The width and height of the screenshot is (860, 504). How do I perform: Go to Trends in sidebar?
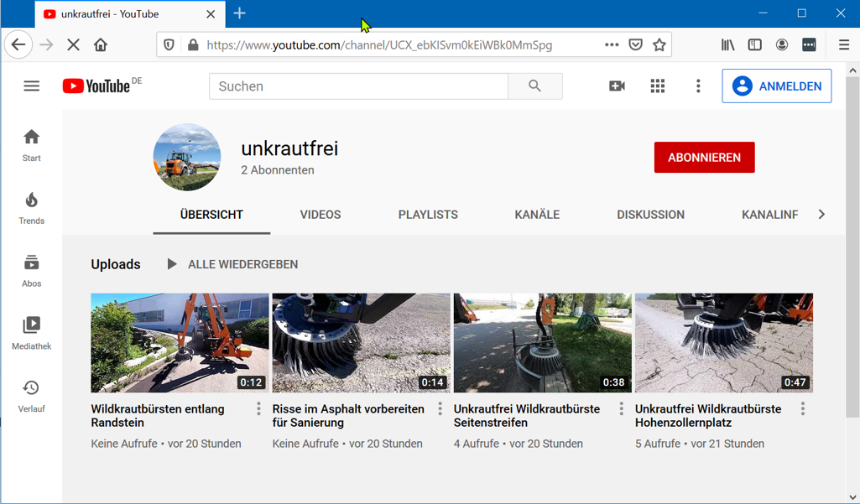31,208
